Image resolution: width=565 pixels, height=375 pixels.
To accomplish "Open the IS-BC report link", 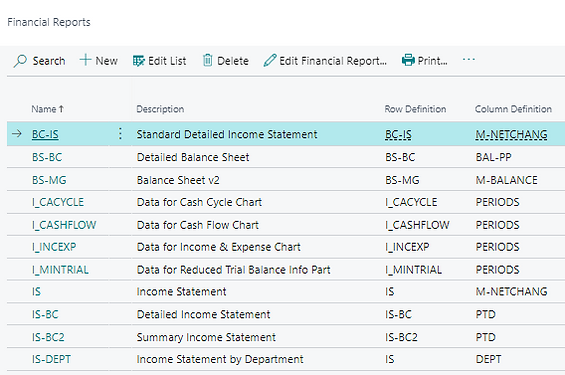I will click(x=45, y=314).
